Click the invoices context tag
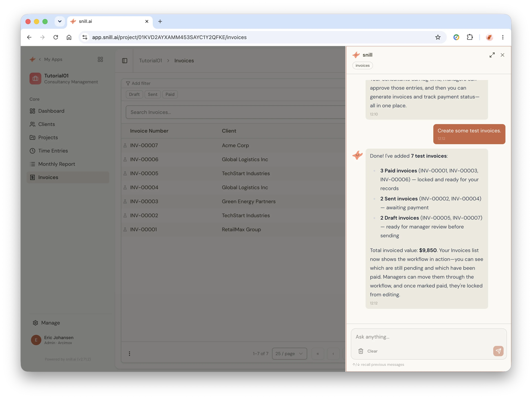This screenshot has height=399, width=532. [x=362, y=65]
